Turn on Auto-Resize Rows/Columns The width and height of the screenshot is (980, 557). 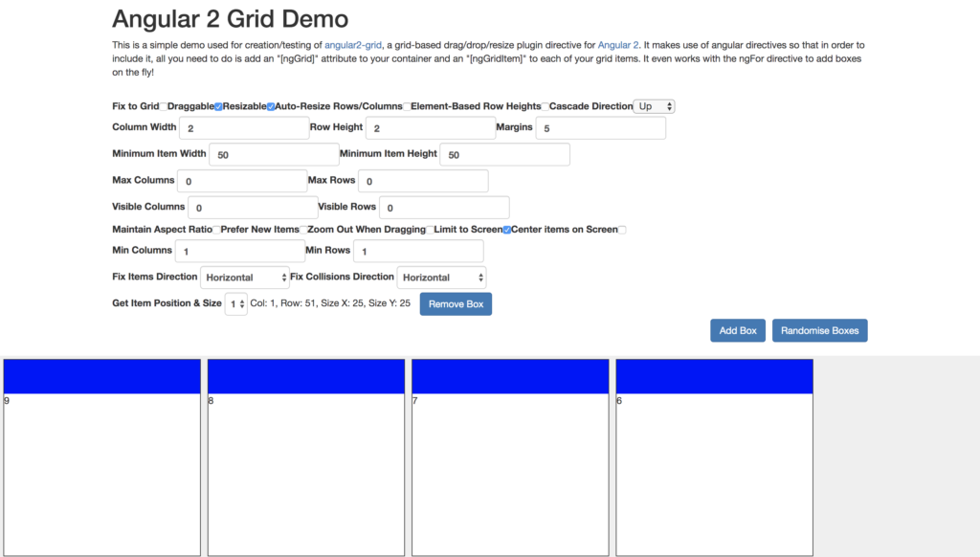tap(407, 106)
